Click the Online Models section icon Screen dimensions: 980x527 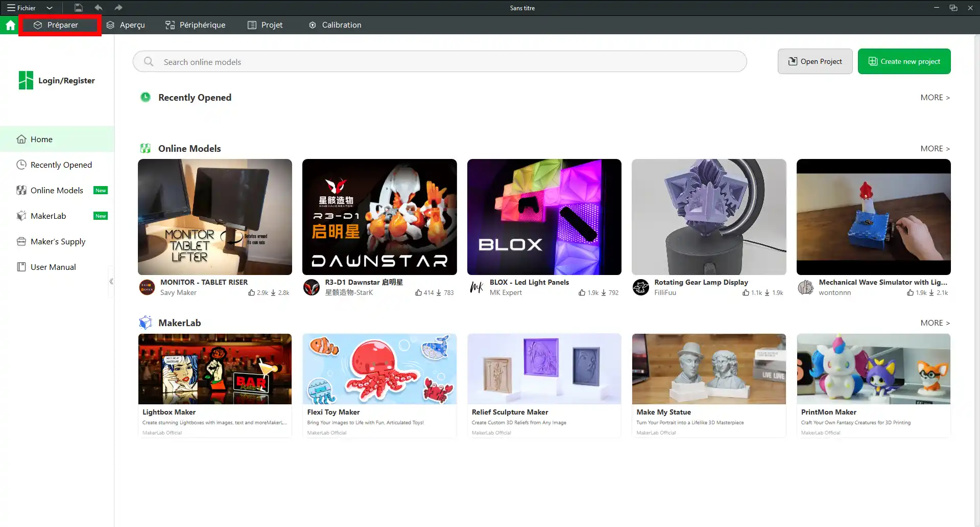pos(146,148)
